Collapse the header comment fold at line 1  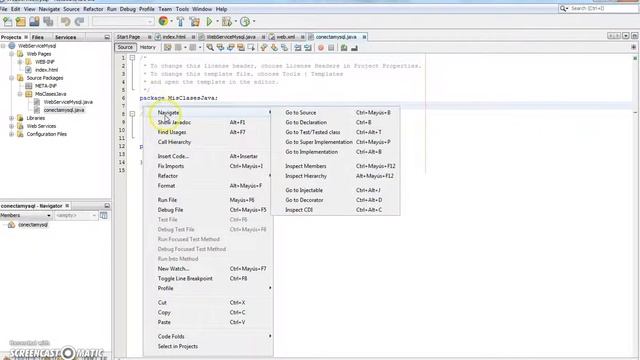coord(132,58)
